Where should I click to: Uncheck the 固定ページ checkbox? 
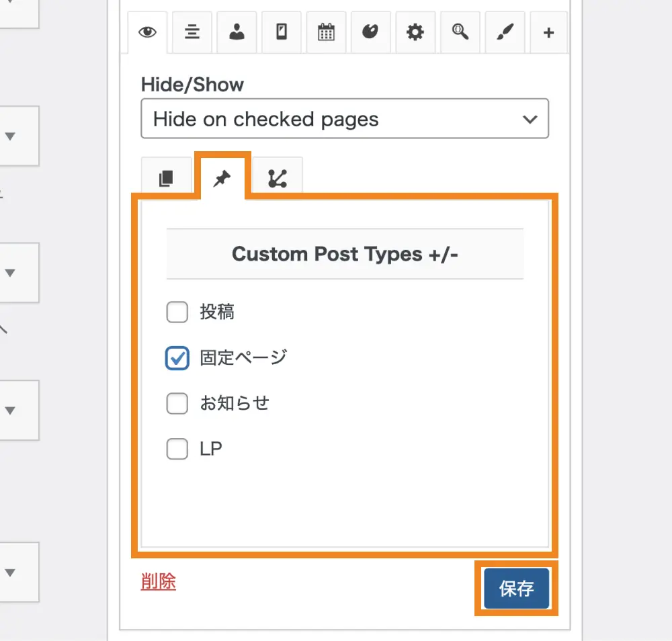click(x=177, y=358)
